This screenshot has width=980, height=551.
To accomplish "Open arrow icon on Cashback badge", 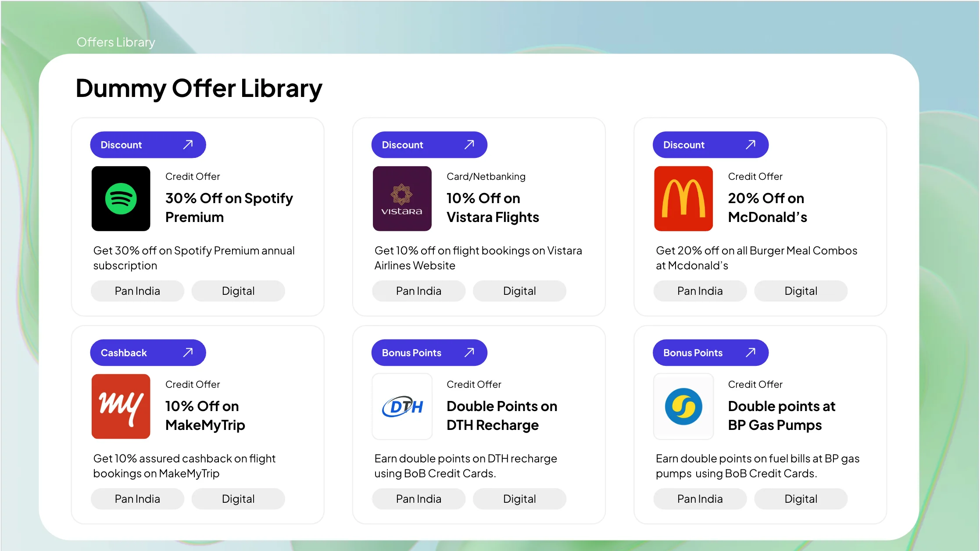I will pos(188,353).
